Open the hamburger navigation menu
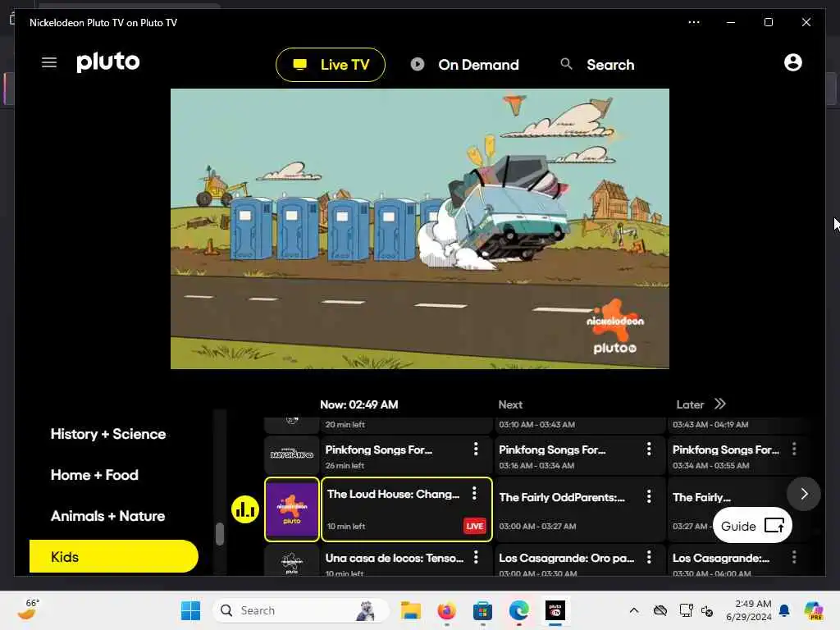The height and width of the screenshot is (630, 840). click(49, 62)
